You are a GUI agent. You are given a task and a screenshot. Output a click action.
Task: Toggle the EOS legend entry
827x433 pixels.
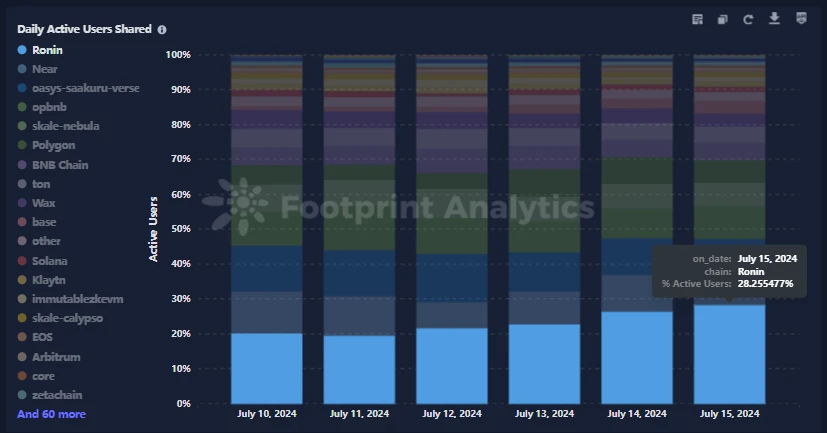35,337
